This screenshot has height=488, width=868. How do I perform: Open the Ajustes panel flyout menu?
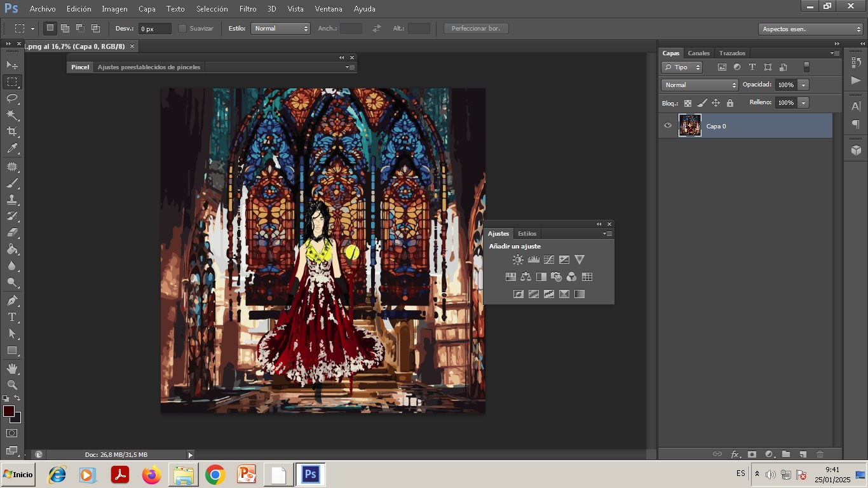pyautogui.click(x=607, y=233)
